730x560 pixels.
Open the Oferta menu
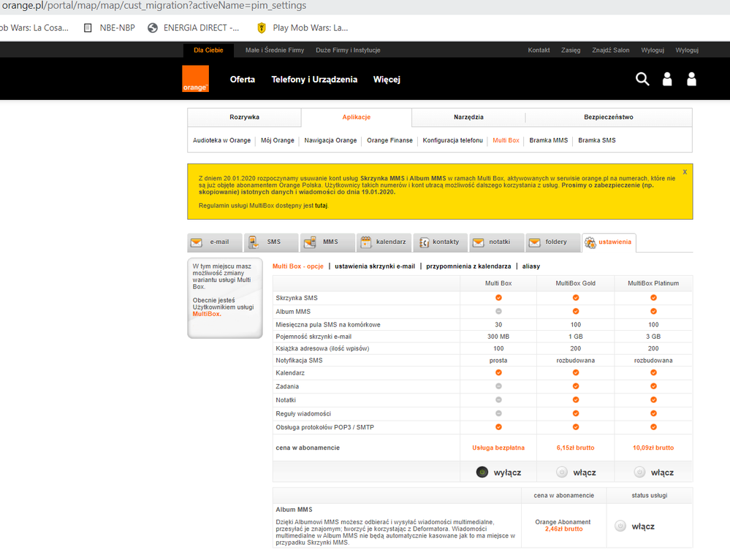tap(243, 80)
